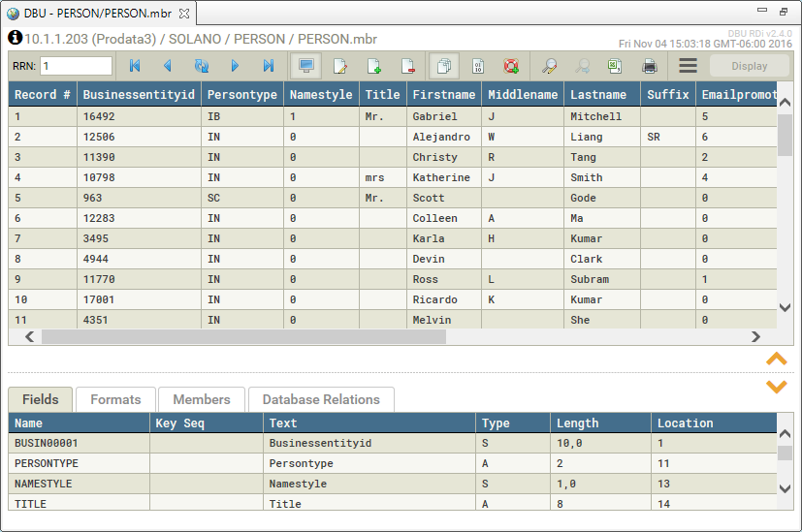
Task: Click the Key Seq header in fields table
Action: tap(207, 423)
